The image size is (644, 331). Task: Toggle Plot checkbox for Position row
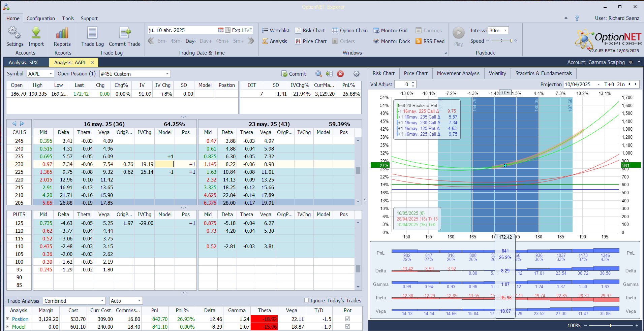coord(347,319)
